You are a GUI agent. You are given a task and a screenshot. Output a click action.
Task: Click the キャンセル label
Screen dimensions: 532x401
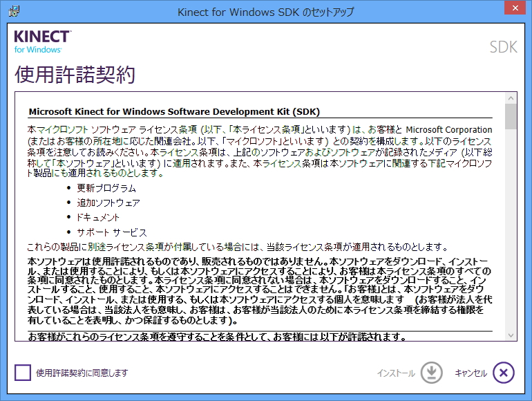471,373
